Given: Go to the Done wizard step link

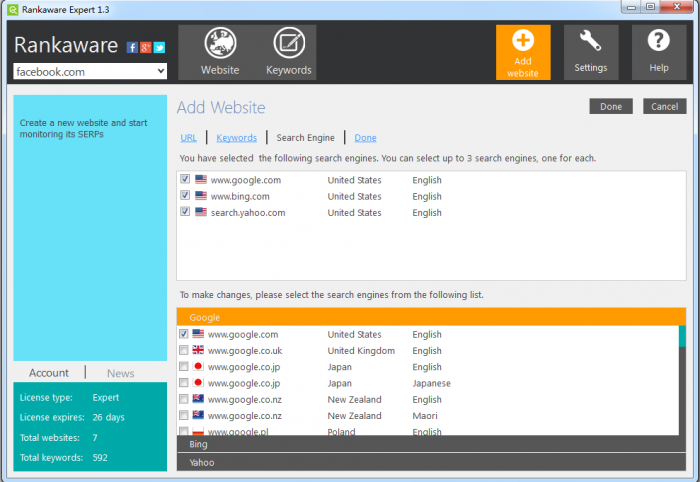Looking at the screenshot, I should coord(365,137).
